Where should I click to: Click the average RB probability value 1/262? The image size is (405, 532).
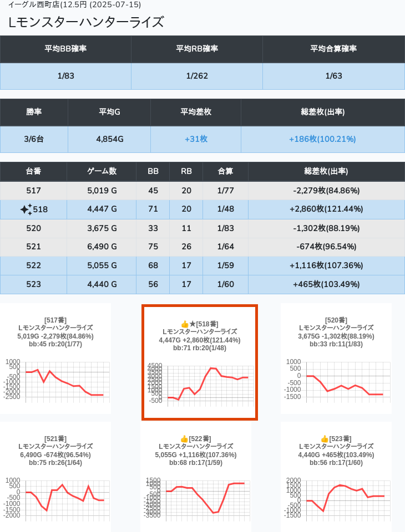197,76
